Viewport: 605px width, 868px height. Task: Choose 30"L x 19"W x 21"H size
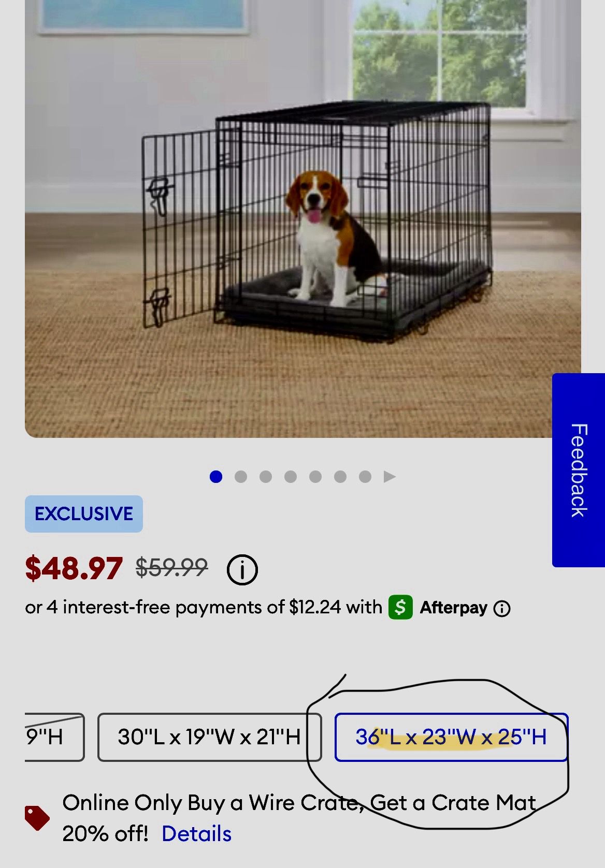click(x=210, y=737)
